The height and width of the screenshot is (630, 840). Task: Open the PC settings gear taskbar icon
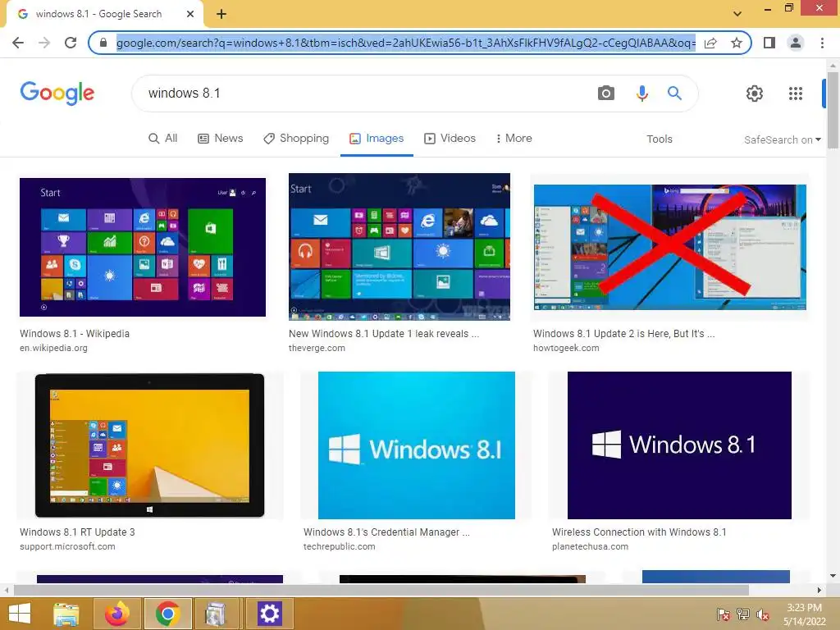269,614
